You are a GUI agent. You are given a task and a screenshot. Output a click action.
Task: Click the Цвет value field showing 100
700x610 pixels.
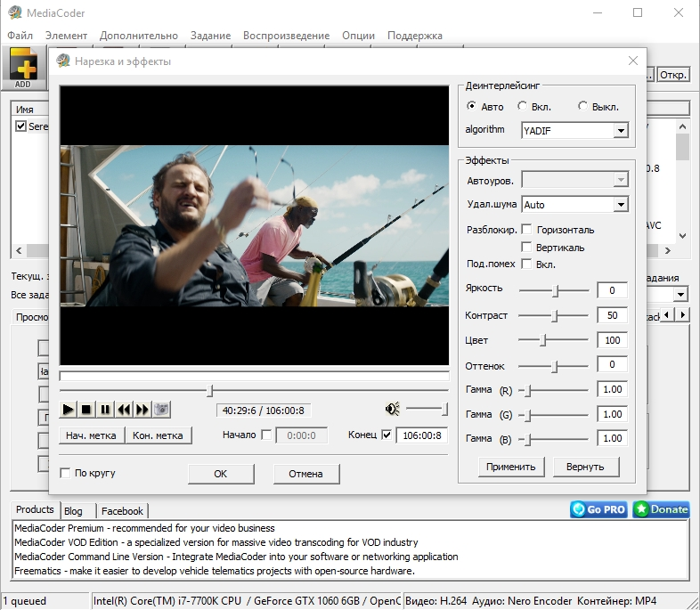tap(612, 340)
